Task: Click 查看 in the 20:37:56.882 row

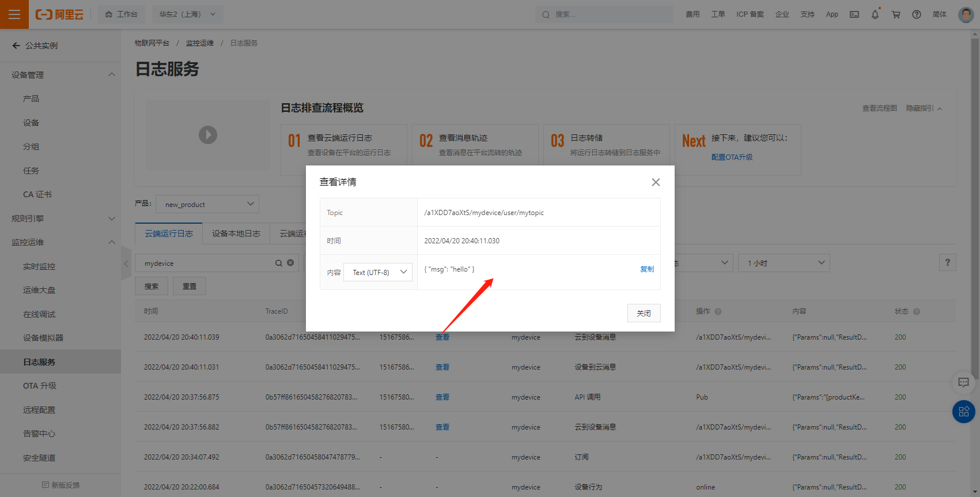Action: pos(442,427)
